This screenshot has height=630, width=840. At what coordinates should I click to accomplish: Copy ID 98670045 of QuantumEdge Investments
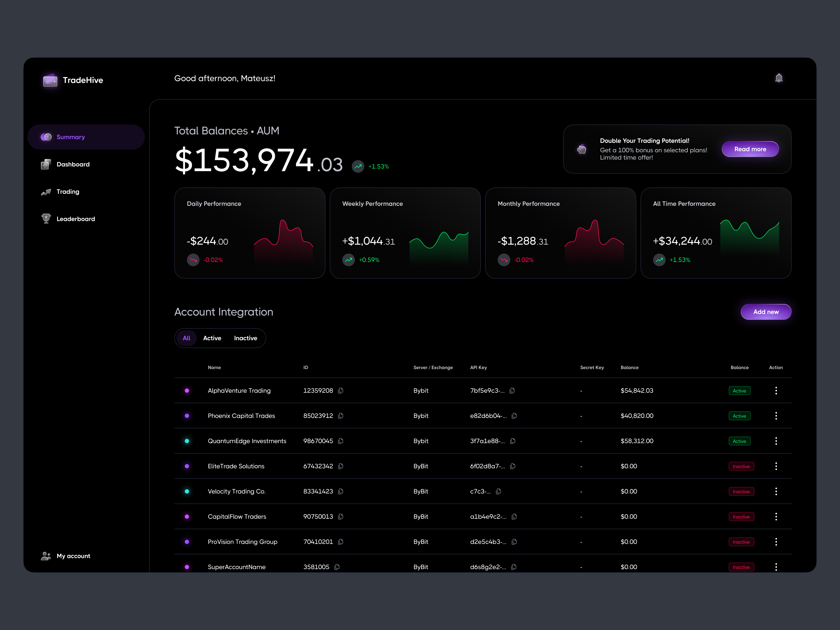pyautogui.click(x=341, y=441)
